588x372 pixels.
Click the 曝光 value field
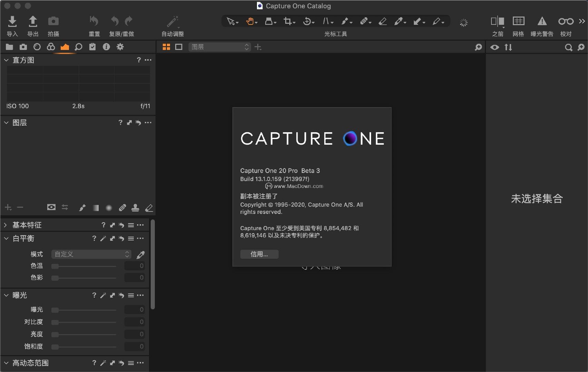[x=134, y=310]
